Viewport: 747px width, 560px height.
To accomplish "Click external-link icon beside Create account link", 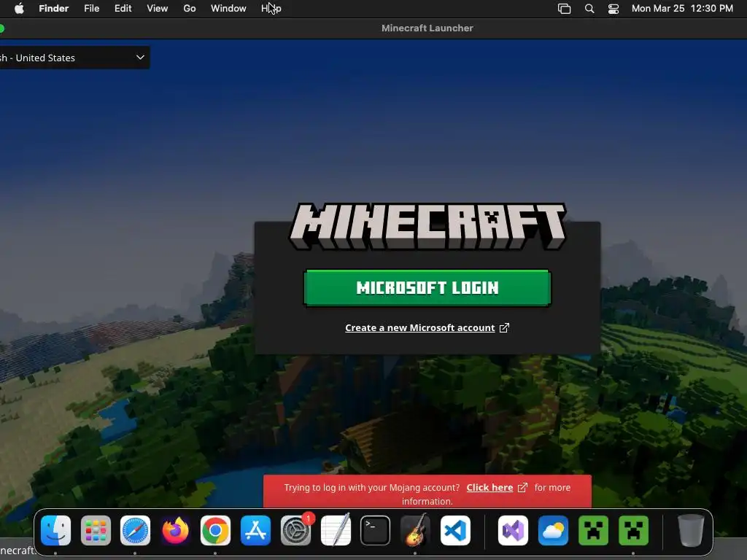I will 504,327.
